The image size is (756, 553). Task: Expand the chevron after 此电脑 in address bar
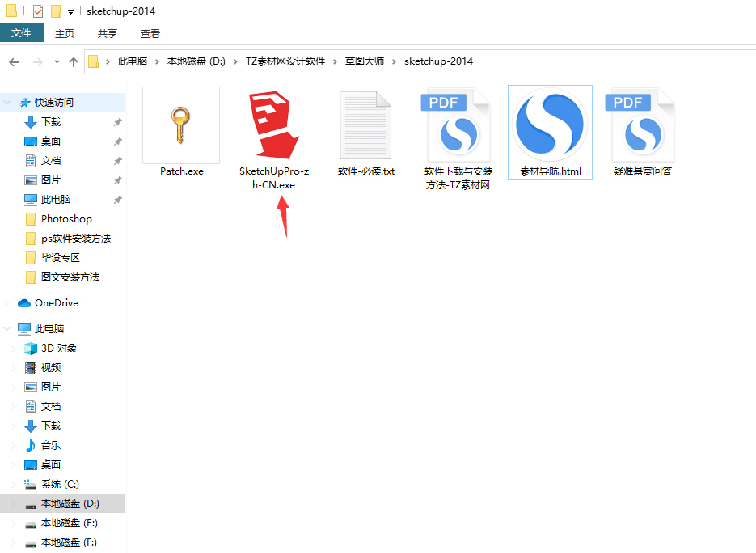pyautogui.click(x=157, y=61)
